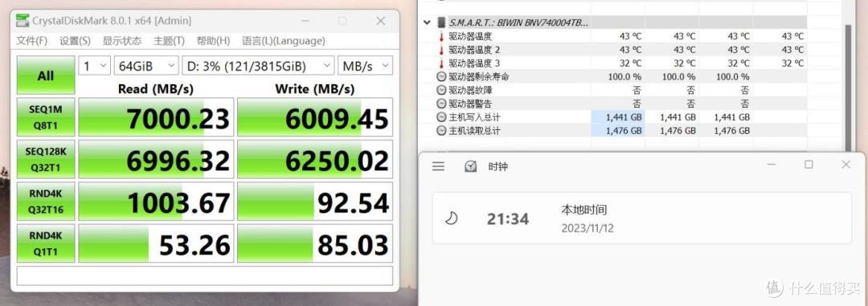Run the RND4K Q32T16 test
The image size is (868, 306).
coord(45,202)
